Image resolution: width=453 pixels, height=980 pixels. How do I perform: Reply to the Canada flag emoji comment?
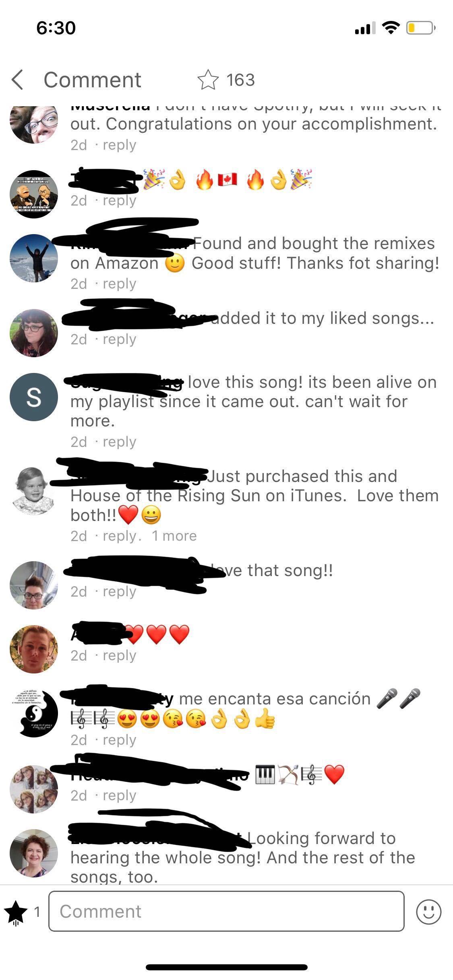click(119, 200)
